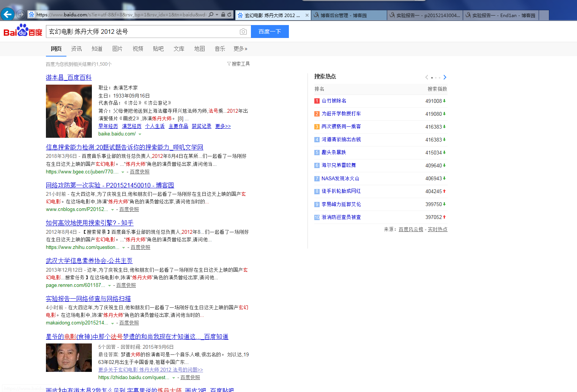Click the 搜索工具 label

tap(241, 64)
